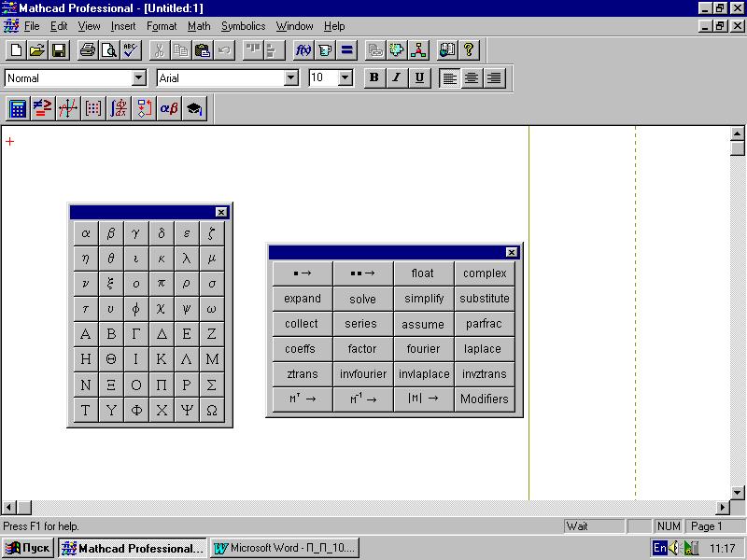Click the Insert Unit icon
Screen dimensions: 747x560
pyautogui.click(x=325, y=50)
